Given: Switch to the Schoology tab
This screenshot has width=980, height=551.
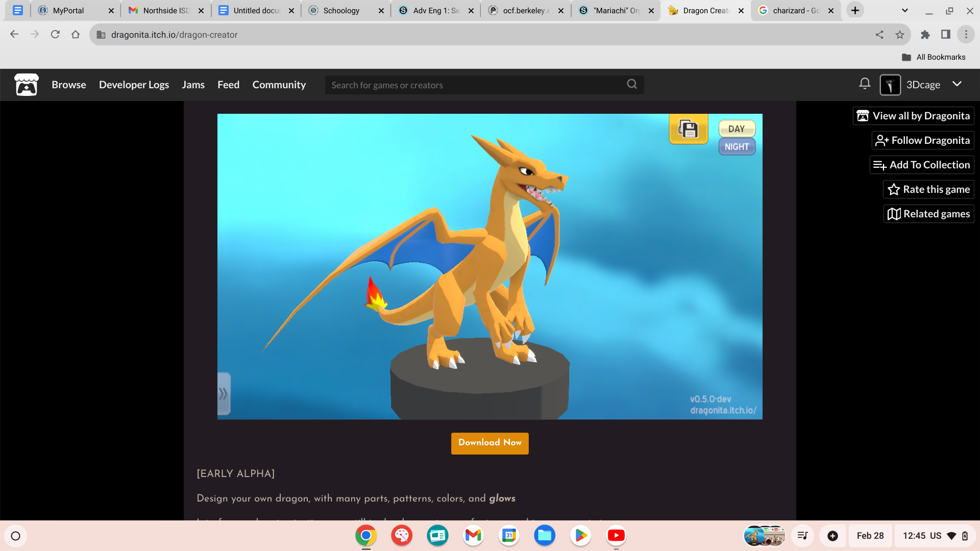Looking at the screenshot, I should (346, 10).
